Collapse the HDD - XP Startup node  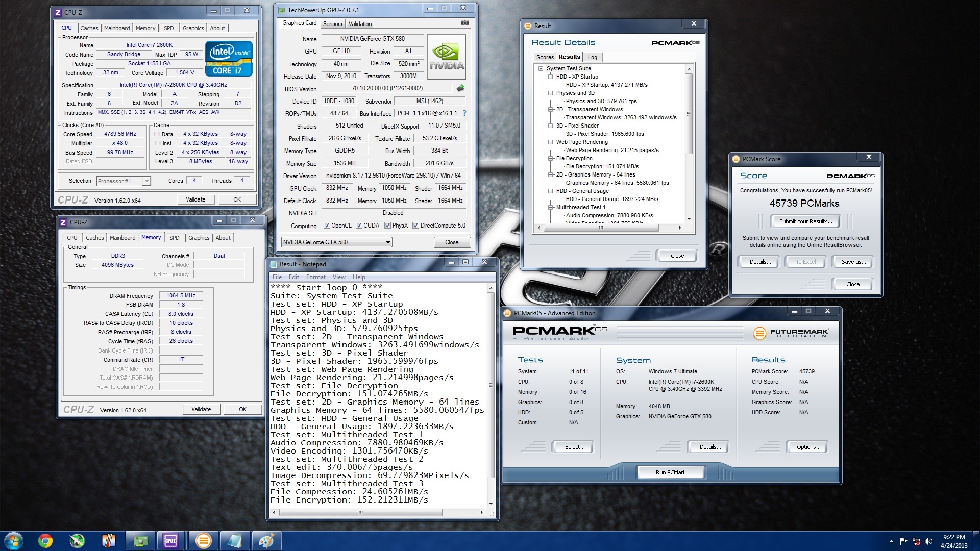[550, 77]
